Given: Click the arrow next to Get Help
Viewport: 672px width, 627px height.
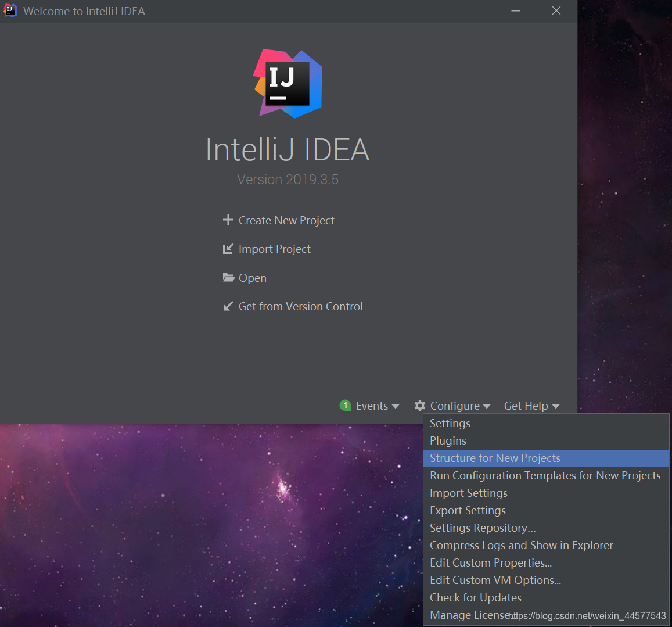Looking at the screenshot, I should pyautogui.click(x=556, y=407).
